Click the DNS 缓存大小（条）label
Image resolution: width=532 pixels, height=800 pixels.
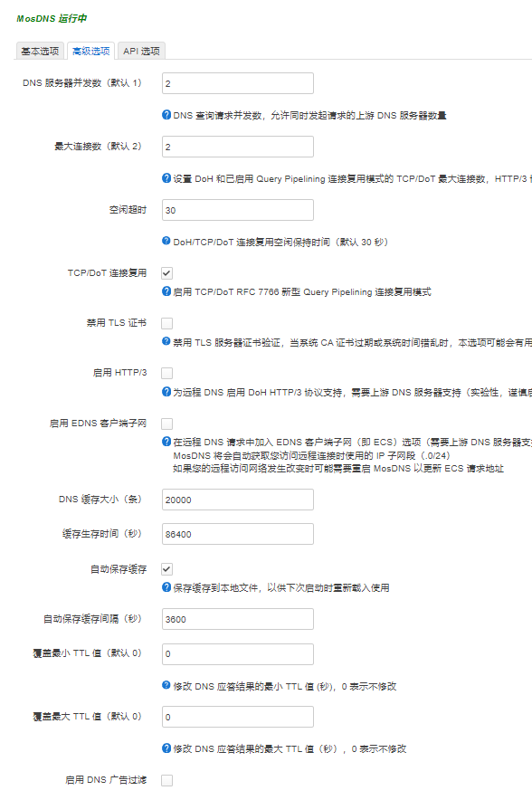[x=102, y=500]
